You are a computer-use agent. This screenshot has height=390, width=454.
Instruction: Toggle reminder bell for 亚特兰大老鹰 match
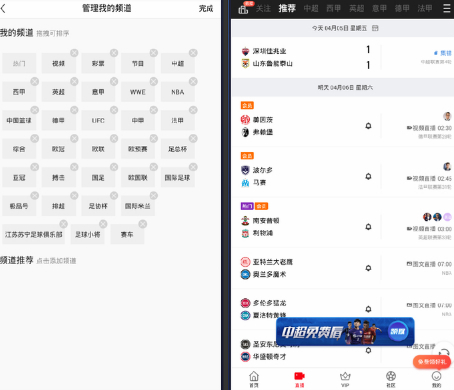click(368, 268)
